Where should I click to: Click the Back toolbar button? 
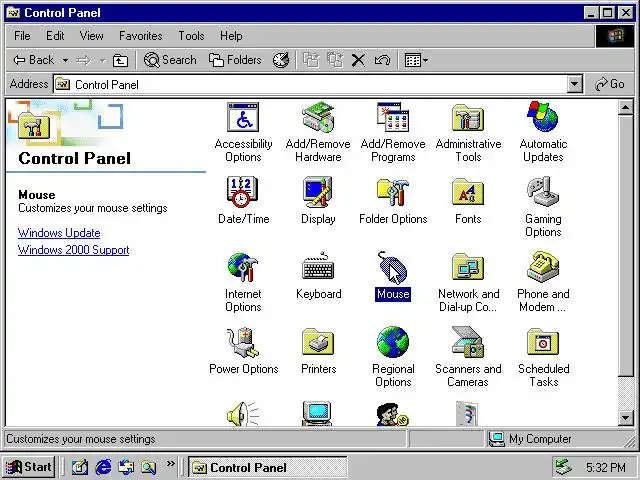[x=33, y=60]
